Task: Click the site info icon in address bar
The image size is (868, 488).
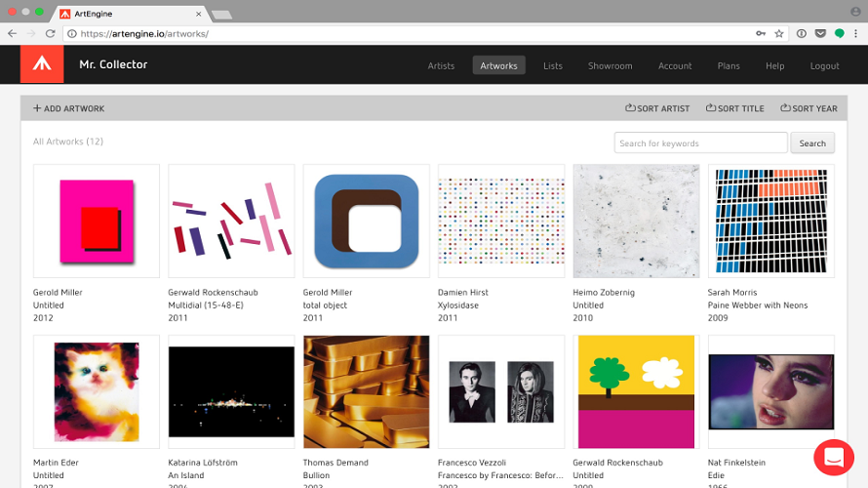Action: click(72, 34)
